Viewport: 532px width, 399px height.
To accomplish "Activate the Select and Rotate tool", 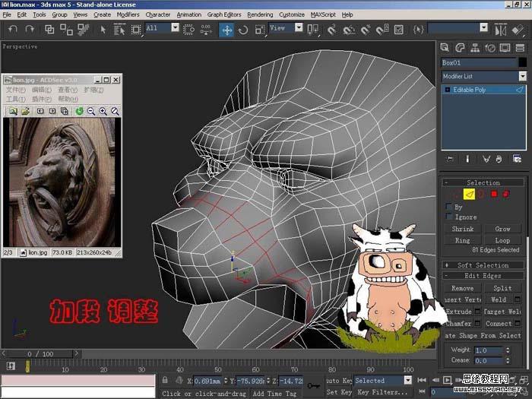I will pyautogui.click(x=243, y=30).
